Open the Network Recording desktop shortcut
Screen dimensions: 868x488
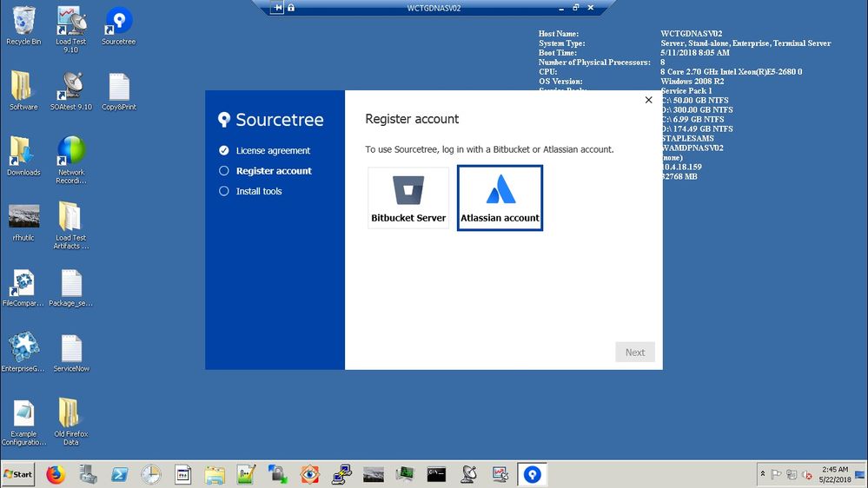click(x=71, y=161)
